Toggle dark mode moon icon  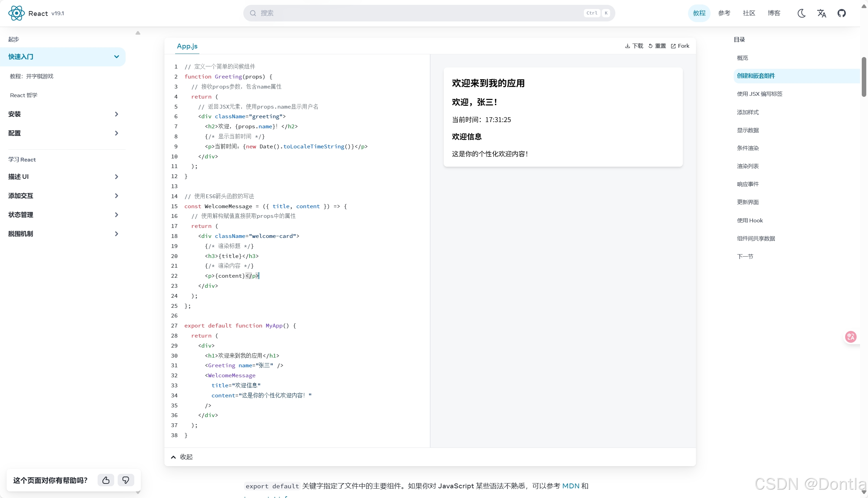(802, 13)
